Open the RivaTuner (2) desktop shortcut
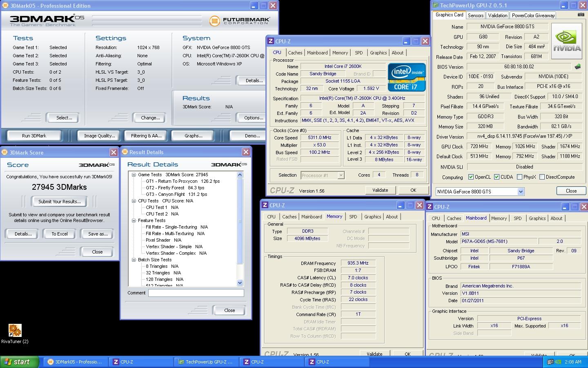Screen dimensions: 588x368 15,333
